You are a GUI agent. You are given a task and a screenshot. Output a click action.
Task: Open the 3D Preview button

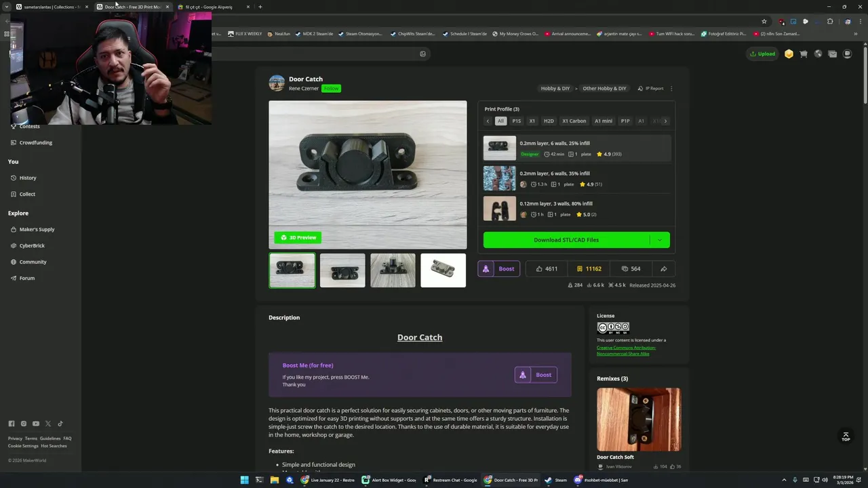(x=298, y=237)
